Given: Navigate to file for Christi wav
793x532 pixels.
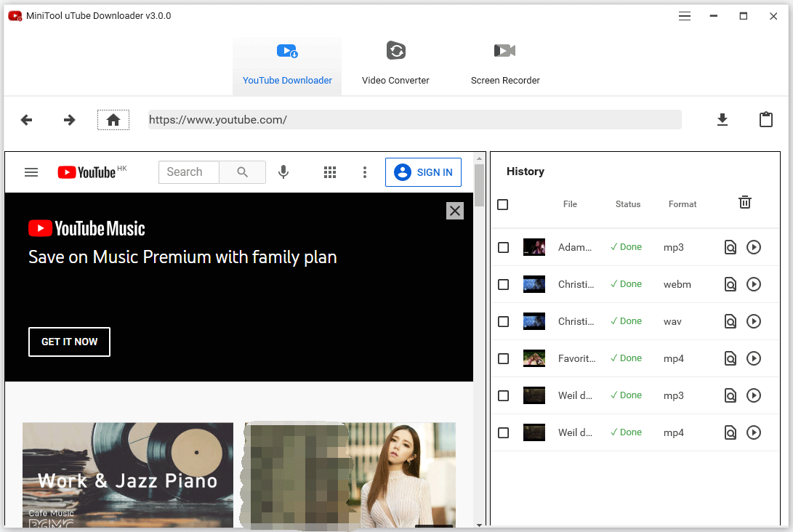Looking at the screenshot, I should coord(730,321).
